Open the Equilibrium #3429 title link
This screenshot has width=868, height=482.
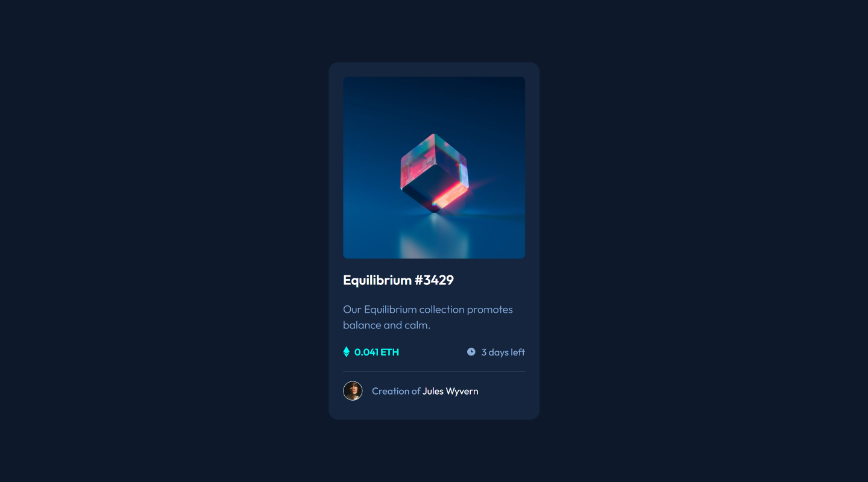click(398, 280)
